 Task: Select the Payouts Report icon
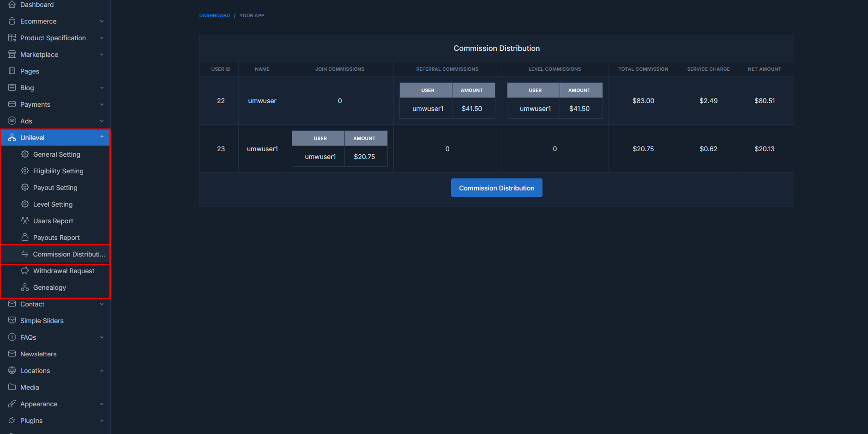25,237
